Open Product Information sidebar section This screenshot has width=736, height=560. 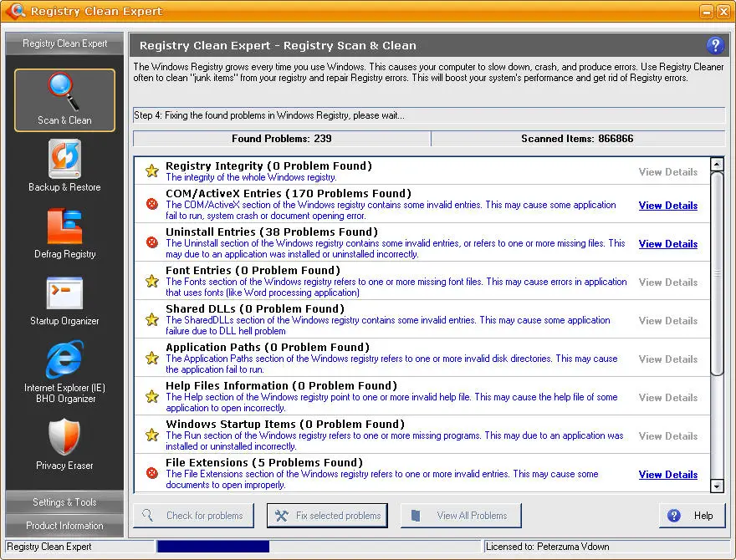[x=64, y=525]
